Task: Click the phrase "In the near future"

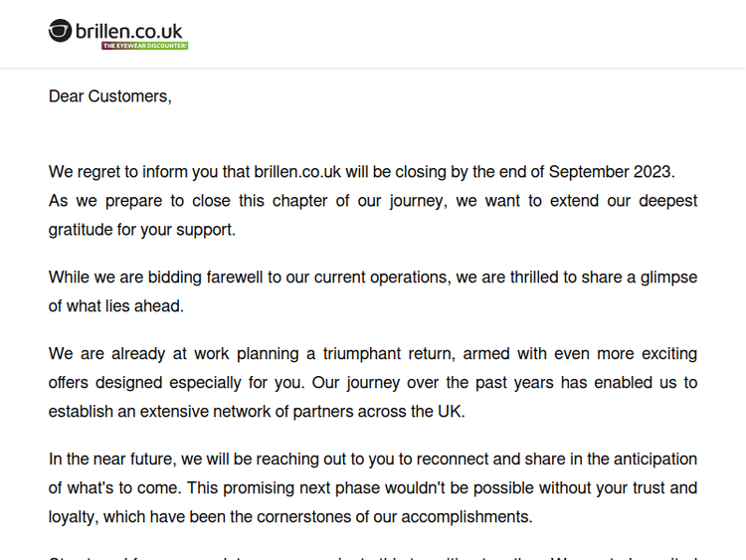Action: [111, 460]
